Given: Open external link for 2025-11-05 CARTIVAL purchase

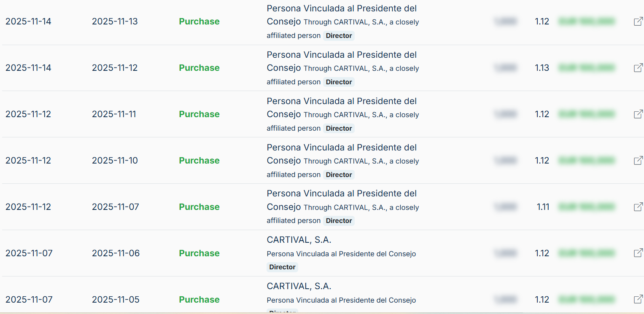Looking at the screenshot, I should click(638, 299).
